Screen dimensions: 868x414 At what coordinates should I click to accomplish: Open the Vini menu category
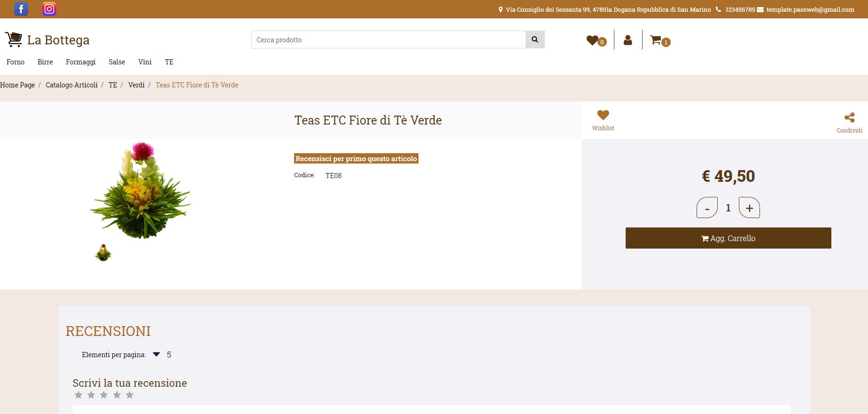tap(145, 62)
